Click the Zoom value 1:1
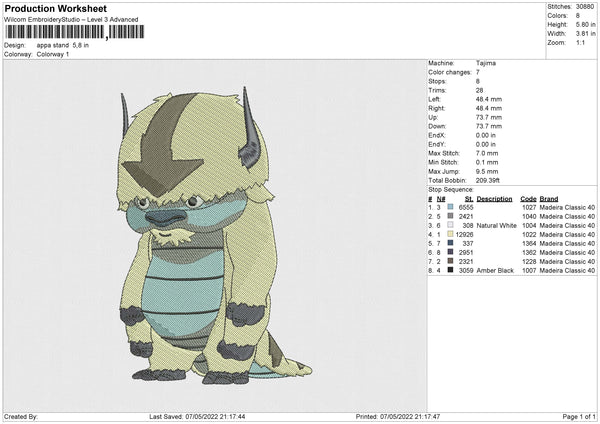600x424 pixels. [580, 42]
